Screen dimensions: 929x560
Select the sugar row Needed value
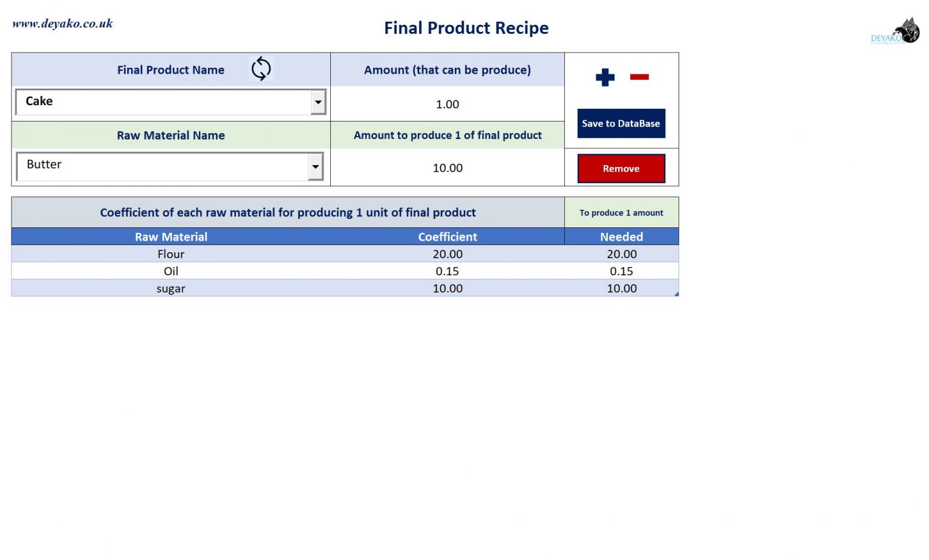click(621, 288)
